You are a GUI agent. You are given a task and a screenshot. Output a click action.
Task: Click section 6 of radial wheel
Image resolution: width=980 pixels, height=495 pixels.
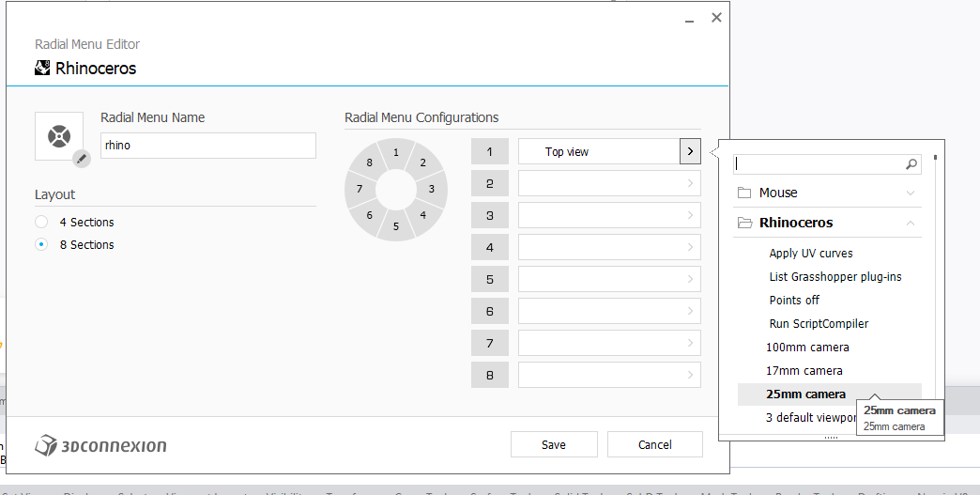pyautogui.click(x=369, y=215)
